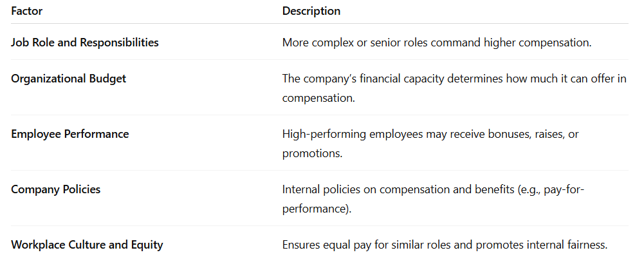Click the Description column header
The height and width of the screenshot is (266, 644).
click(x=311, y=11)
